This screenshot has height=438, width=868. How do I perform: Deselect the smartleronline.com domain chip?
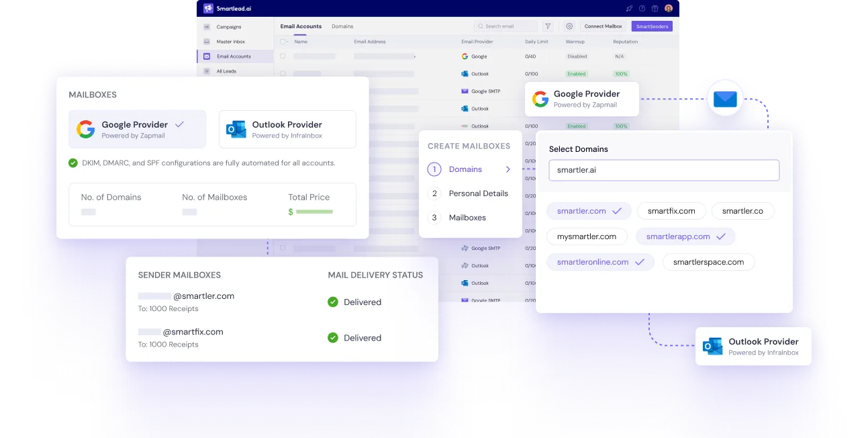(x=600, y=262)
